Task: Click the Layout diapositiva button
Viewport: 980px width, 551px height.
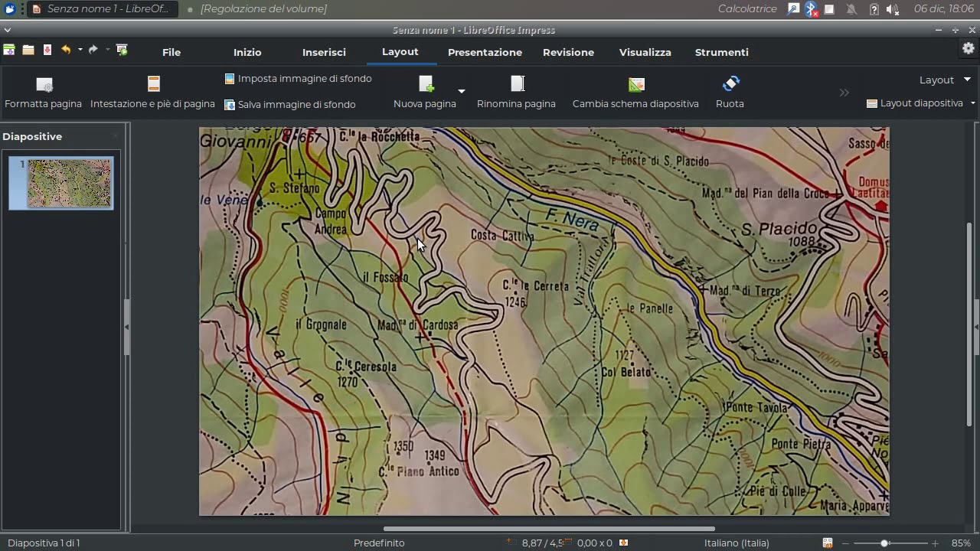Action: pyautogui.click(x=914, y=103)
